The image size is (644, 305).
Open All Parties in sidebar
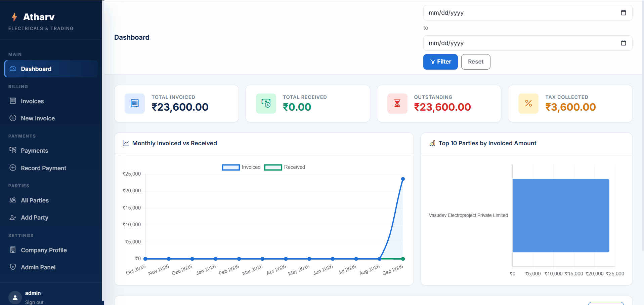[x=51, y=200]
